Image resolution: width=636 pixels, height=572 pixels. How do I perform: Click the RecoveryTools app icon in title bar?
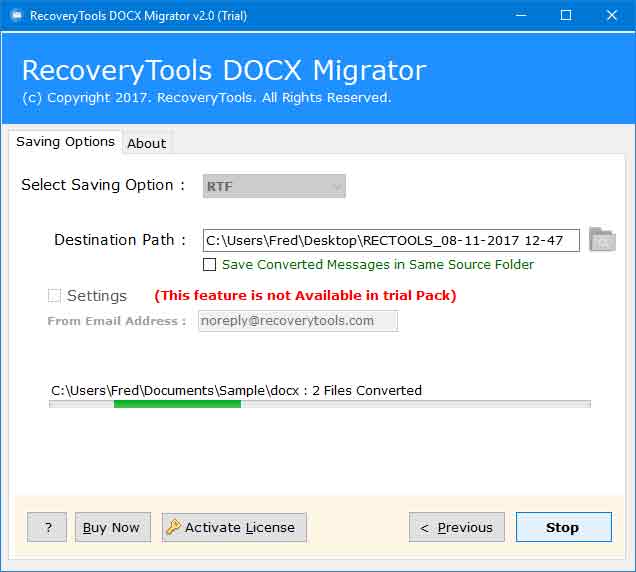click(17, 15)
